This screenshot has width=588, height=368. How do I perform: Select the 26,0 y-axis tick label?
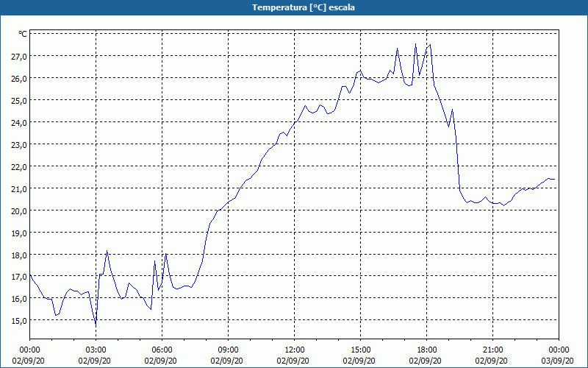point(19,79)
